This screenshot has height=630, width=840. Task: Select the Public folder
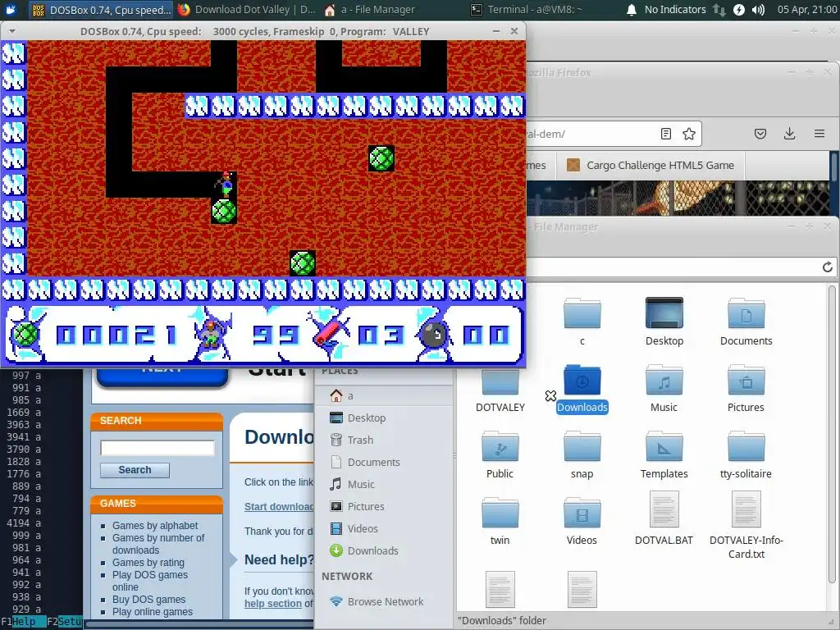500,447
